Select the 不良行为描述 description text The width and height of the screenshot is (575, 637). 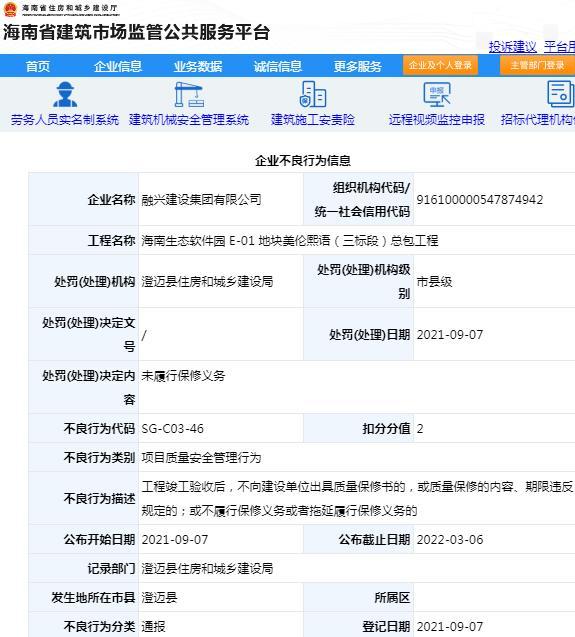(358, 498)
